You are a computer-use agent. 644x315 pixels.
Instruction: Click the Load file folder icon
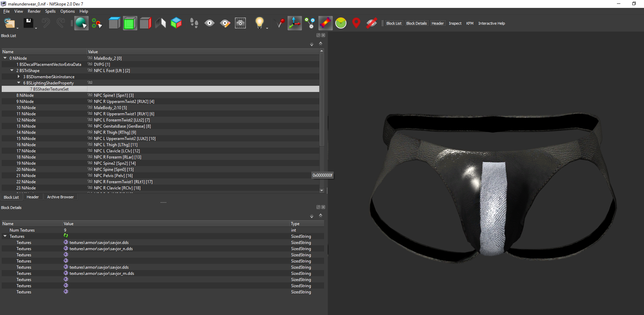click(10, 23)
